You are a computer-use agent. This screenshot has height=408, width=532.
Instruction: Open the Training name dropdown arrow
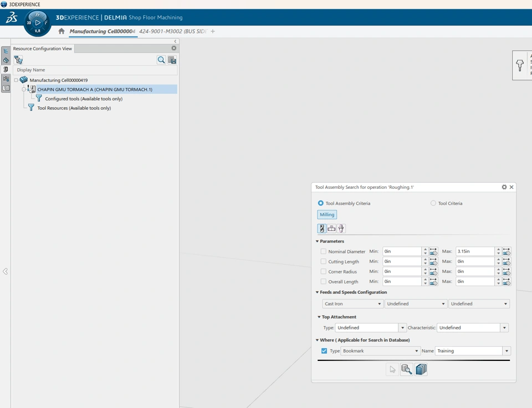tap(507, 351)
